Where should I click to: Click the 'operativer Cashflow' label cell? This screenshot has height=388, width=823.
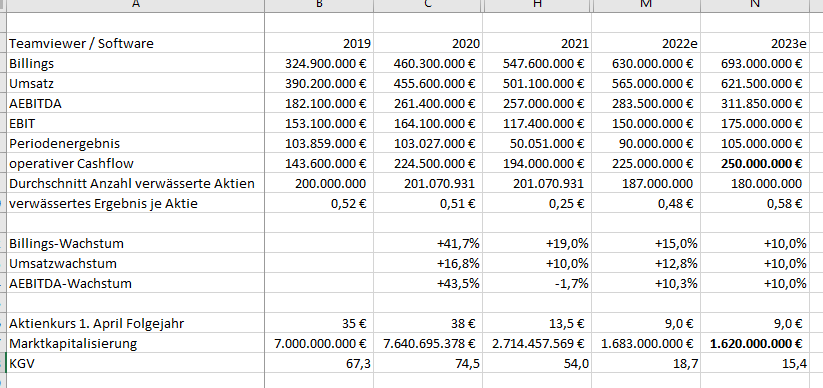[135, 163]
